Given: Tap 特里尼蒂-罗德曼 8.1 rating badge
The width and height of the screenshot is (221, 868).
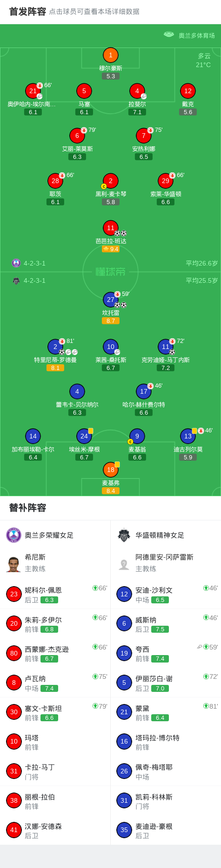Looking at the screenshot, I should (55, 368).
